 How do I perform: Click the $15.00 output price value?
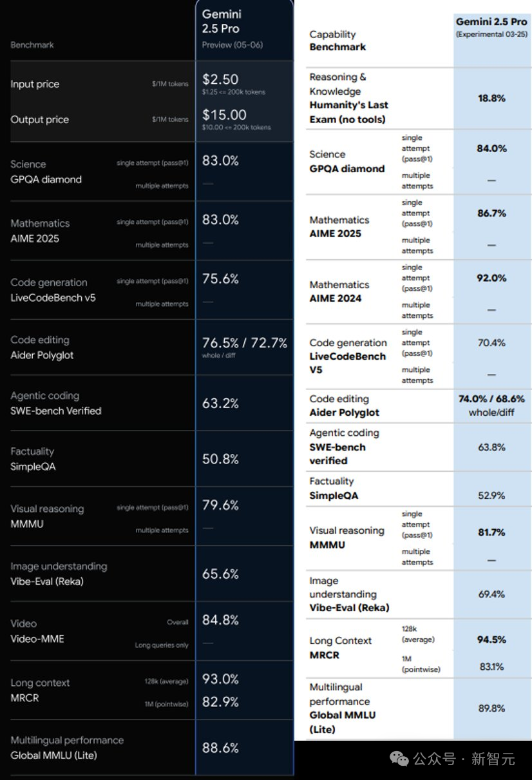tap(224, 115)
